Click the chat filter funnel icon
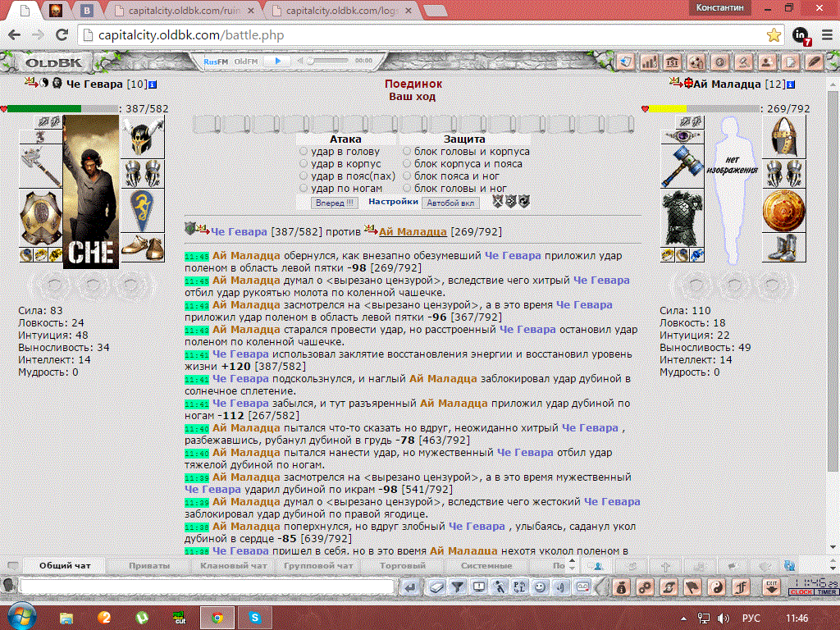The height and width of the screenshot is (630, 840). [458, 587]
